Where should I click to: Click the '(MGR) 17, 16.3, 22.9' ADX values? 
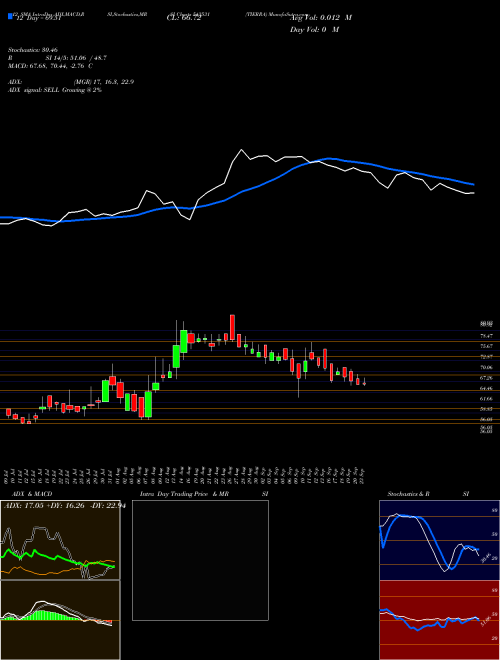[104, 82]
